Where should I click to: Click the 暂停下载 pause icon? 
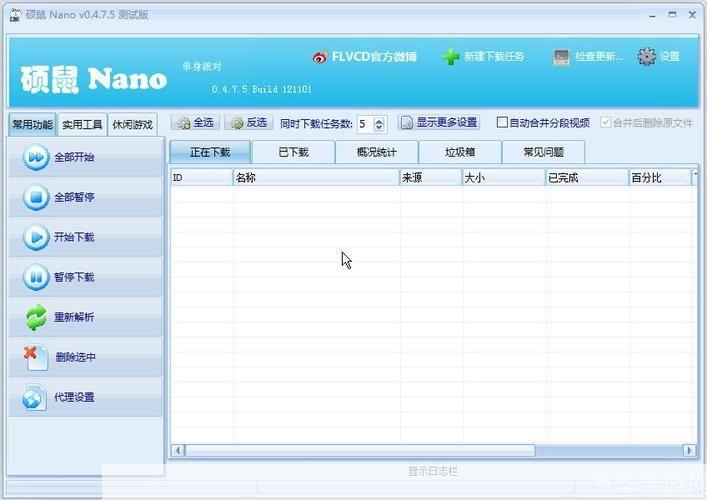pyautogui.click(x=36, y=277)
